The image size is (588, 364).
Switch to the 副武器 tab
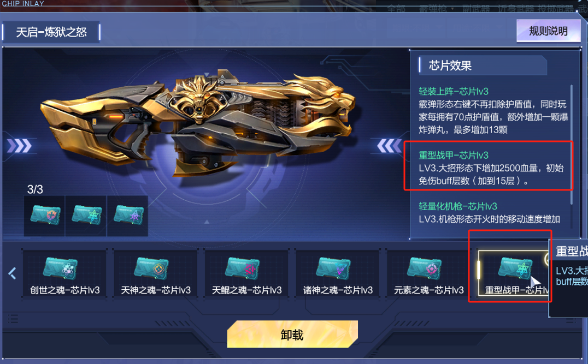[476, 9]
